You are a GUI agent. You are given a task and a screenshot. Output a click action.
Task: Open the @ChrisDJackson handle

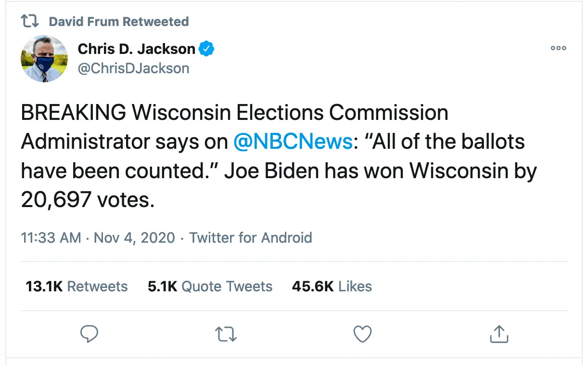[133, 68]
